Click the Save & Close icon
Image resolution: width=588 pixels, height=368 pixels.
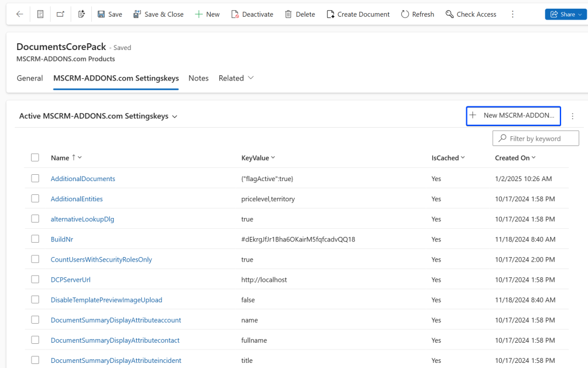coord(137,14)
